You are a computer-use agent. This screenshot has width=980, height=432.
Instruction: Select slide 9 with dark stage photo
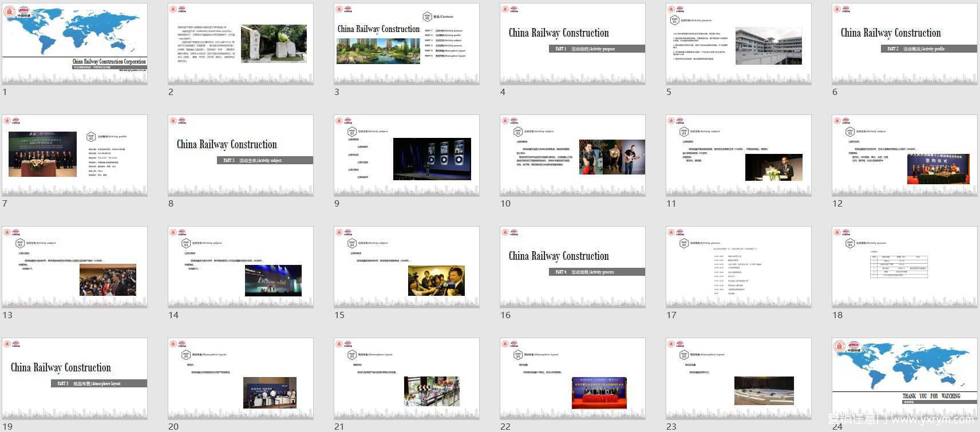(x=406, y=156)
